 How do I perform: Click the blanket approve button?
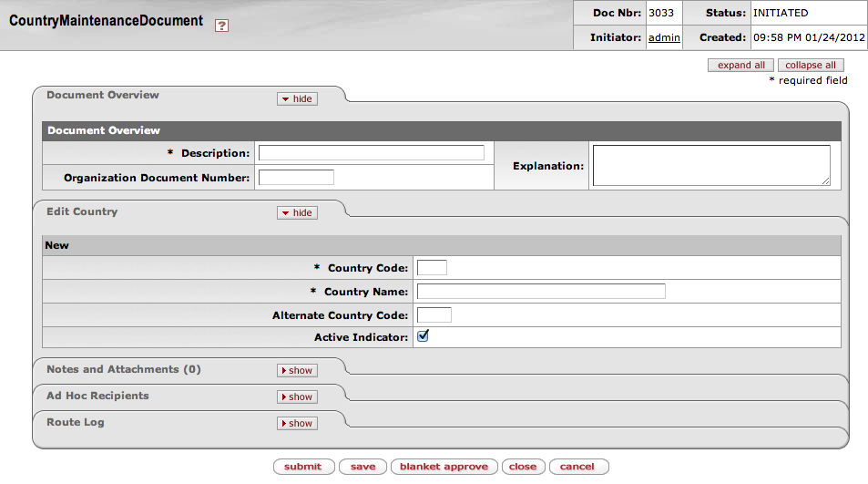point(444,467)
